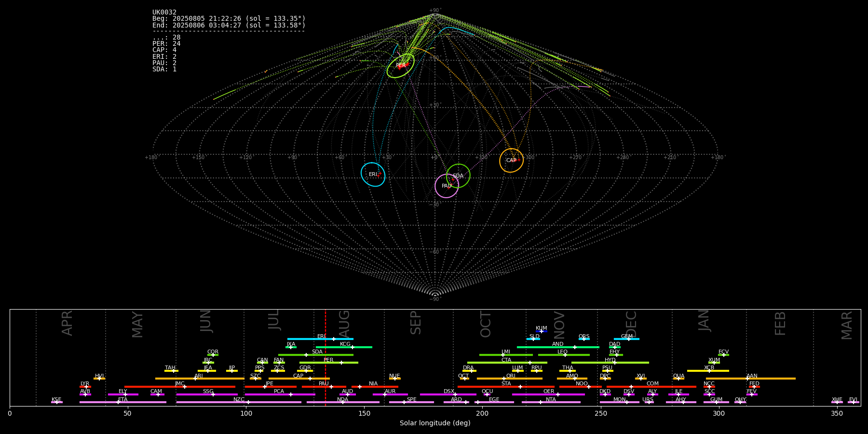Select the cyan ERI radiant circle on the sky map
This screenshot has height=434, width=868.
pyautogui.click(x=373, y=174)
